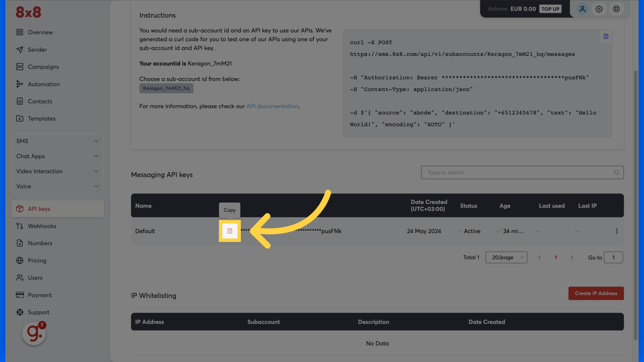Open the 20/page size dropdown

click(x=506, y=257)
